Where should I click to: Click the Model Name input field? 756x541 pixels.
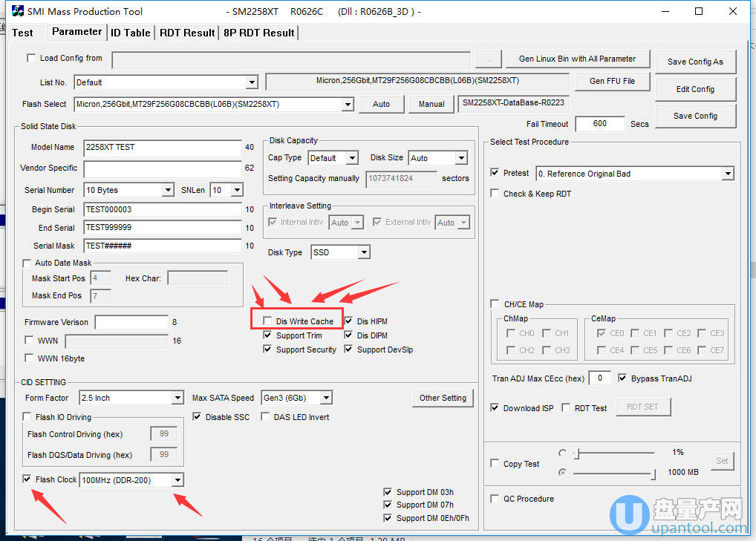click(163, 147)
